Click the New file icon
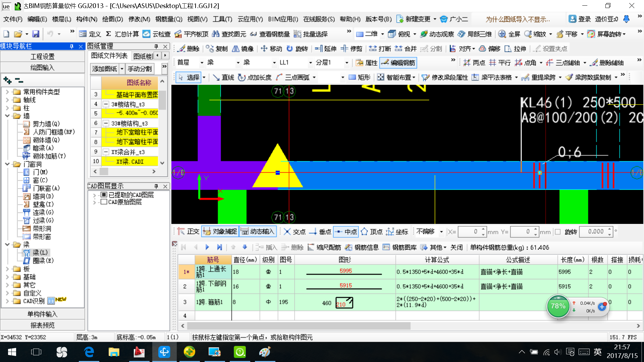This screenshot has width=644, height=362. pos(6,34)
